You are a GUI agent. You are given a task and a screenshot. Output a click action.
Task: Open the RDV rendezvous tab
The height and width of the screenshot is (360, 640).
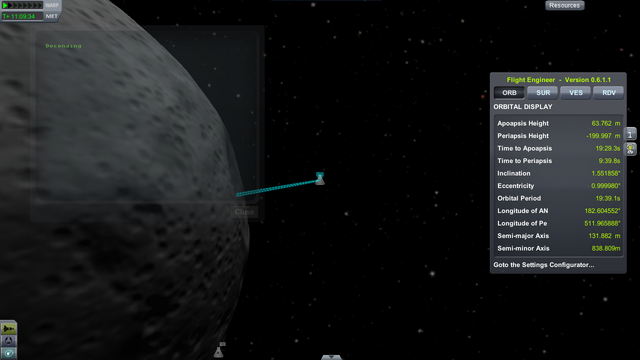pyautogui.click(x=609, y=93)
